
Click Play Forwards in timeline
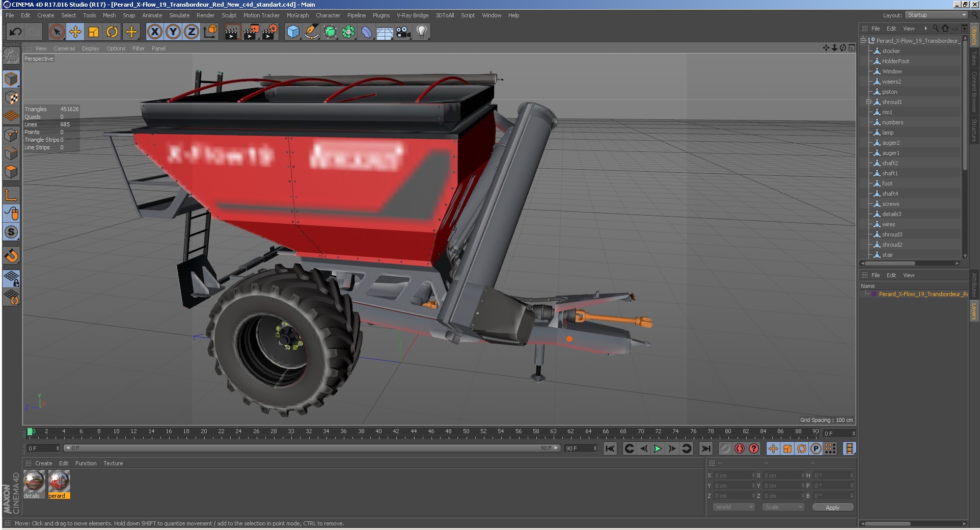(658, 448)
